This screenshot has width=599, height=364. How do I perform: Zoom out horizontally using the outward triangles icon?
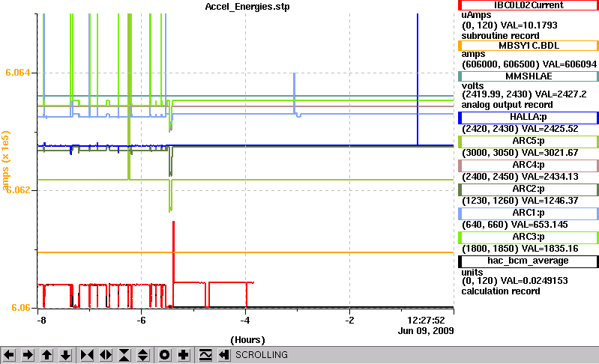106,355
